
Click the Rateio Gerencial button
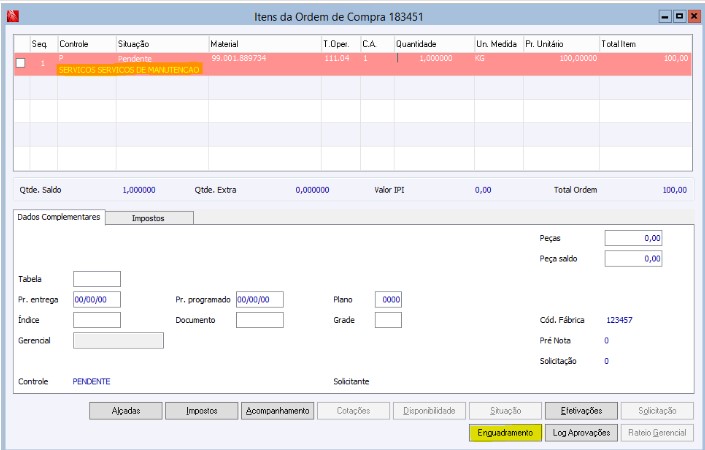[x=657, y=432]
